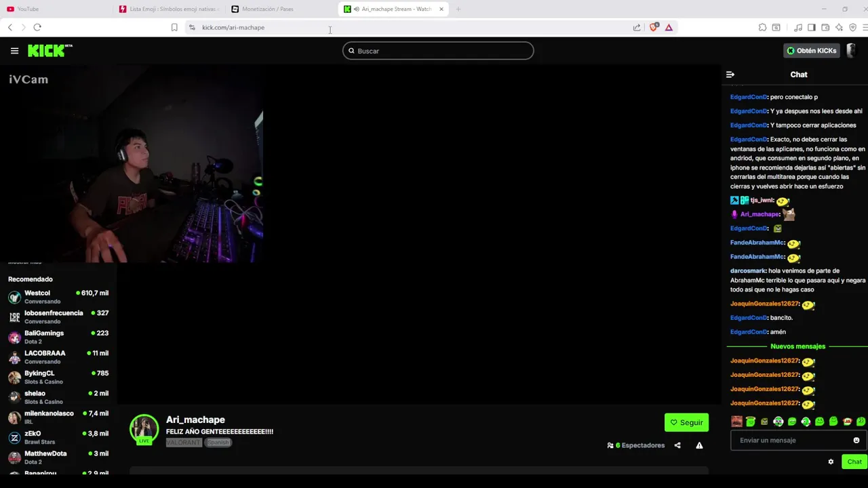868x488 pixels.
Task: Open the Brave Shields lion icon
Action: 654,27
